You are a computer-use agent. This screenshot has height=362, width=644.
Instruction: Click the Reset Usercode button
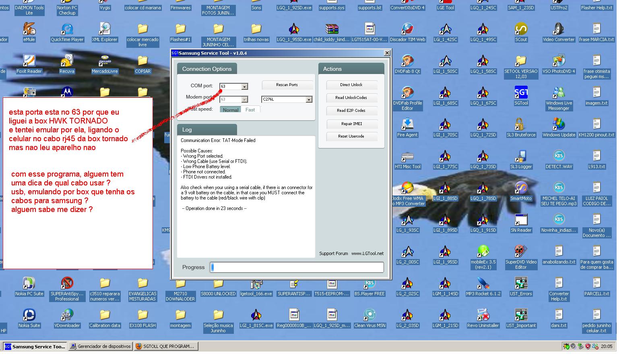coord(351,136)
